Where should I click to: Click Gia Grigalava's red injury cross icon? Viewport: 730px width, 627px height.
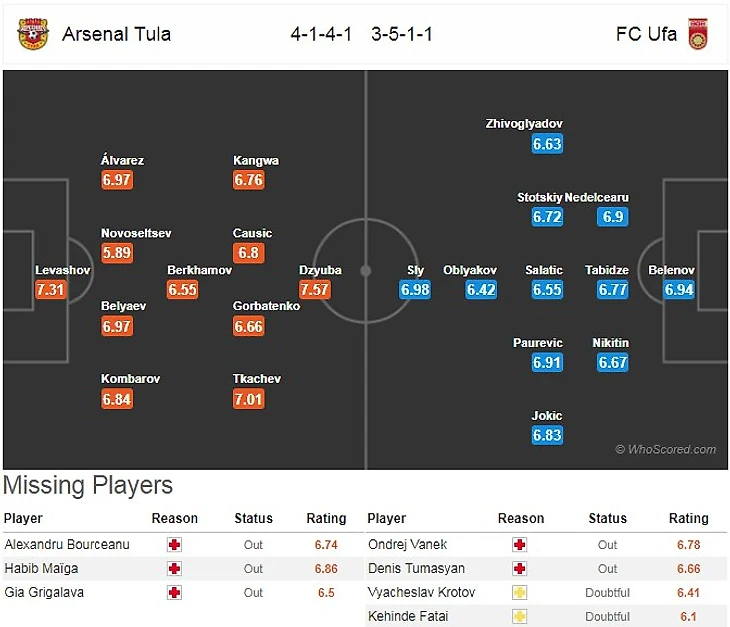(x=175, y=592)
